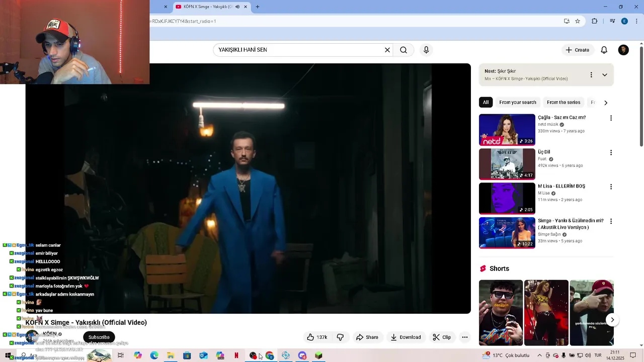Open a new Chrome tab with plus
The width and height of the screenshot is (644, 362).
tap(258, 7)
